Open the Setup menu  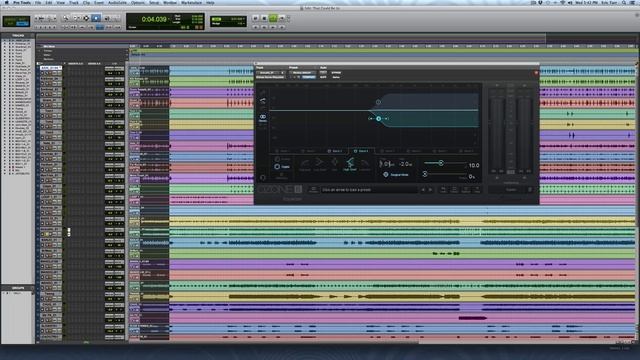154,2
